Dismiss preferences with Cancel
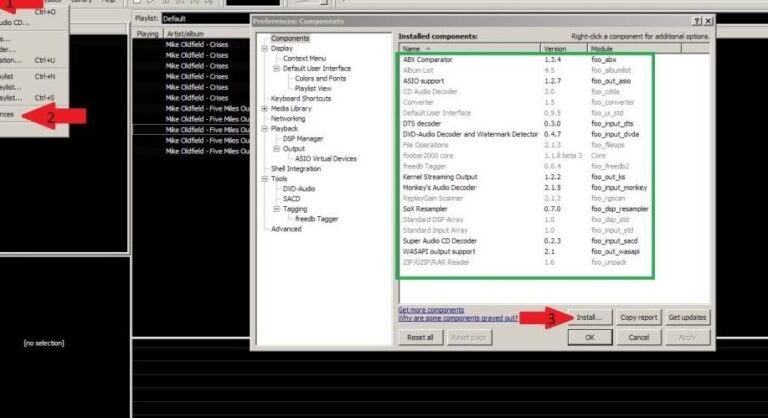Image resolution: width=768 pixels, height=418 pixels. [639, 338]
